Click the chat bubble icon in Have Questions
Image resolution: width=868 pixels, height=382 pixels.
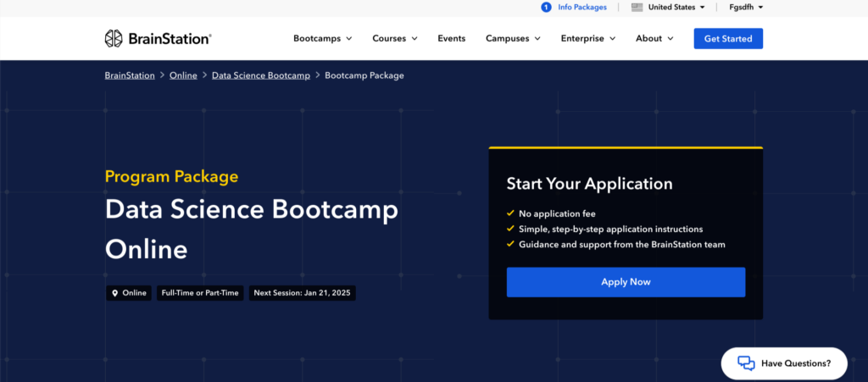[746, 363]
